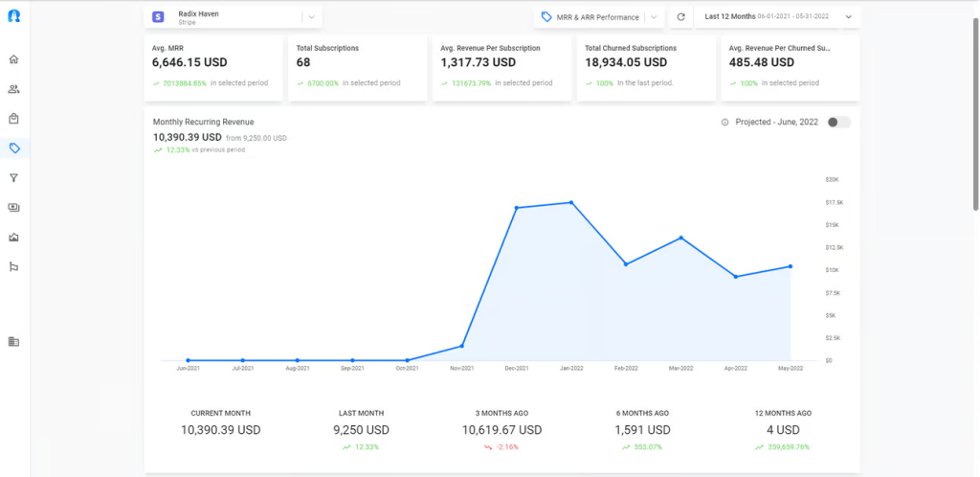Open the MRR & ARR Performance dropdown
Viewport: 980px width, 477px height.
(653, 17)
